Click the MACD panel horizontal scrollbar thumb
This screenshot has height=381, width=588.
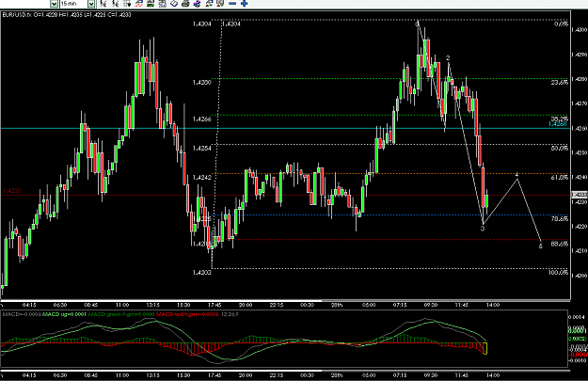pos(161,371)
